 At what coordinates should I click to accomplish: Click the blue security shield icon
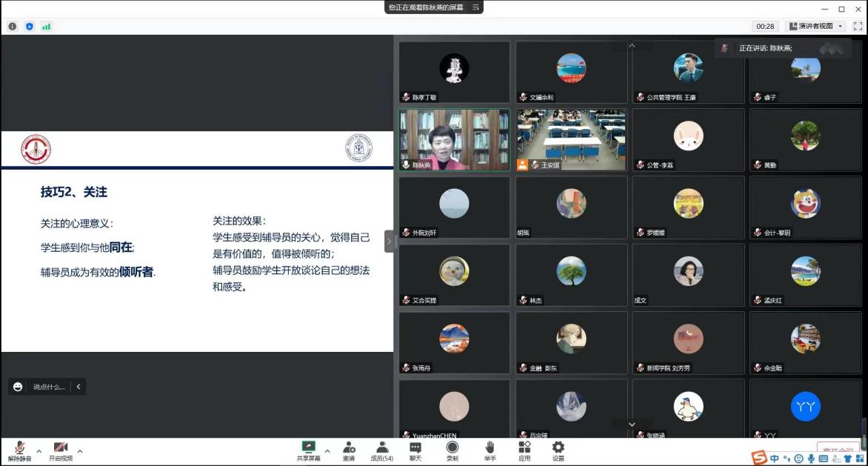point(30,27)
